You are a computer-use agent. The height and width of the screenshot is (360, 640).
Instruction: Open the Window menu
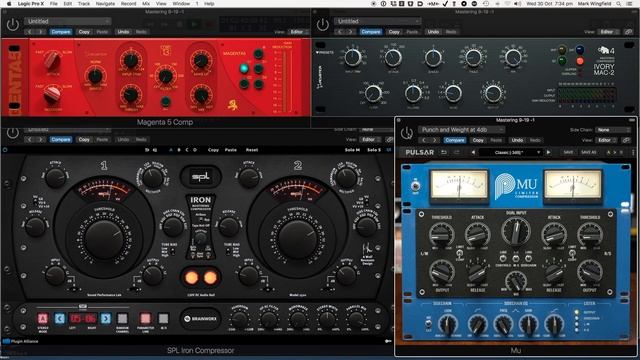(x=181, y=4)
